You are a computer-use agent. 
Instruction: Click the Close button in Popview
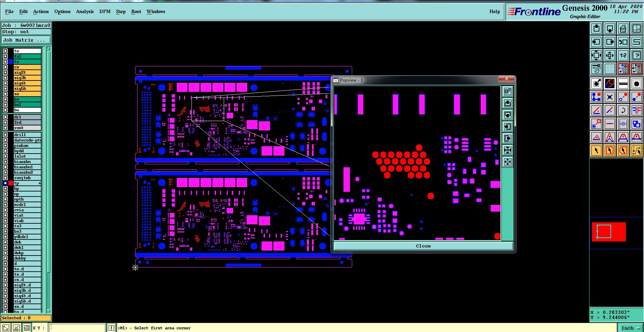423,246
